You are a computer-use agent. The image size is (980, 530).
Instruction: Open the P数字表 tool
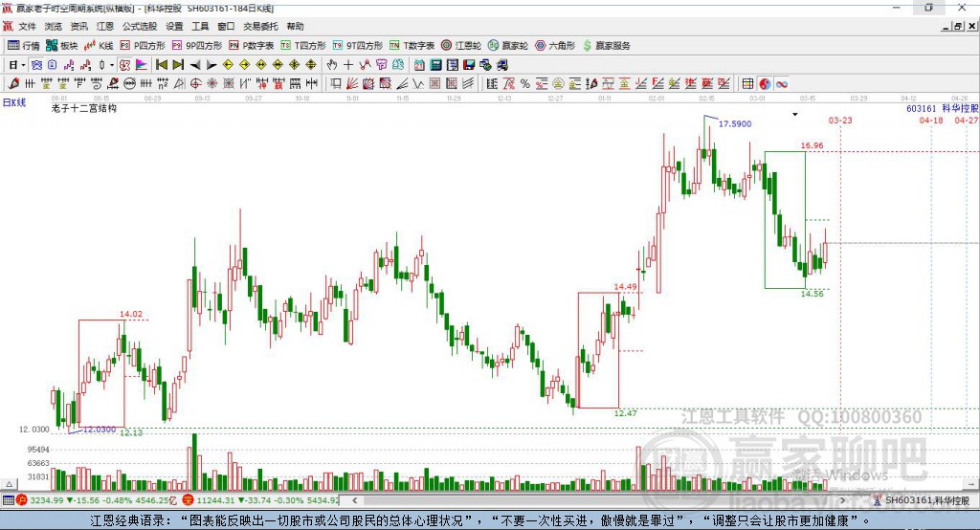point(252,46)
